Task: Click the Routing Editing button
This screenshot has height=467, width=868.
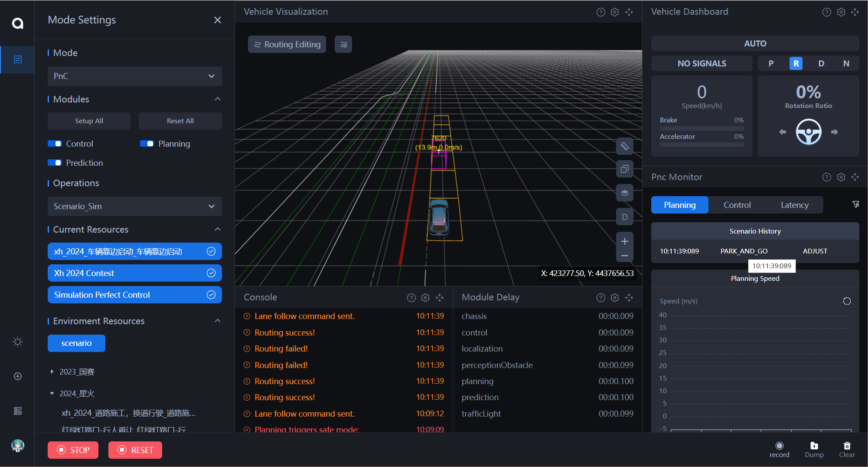Action: coord(287,44)
